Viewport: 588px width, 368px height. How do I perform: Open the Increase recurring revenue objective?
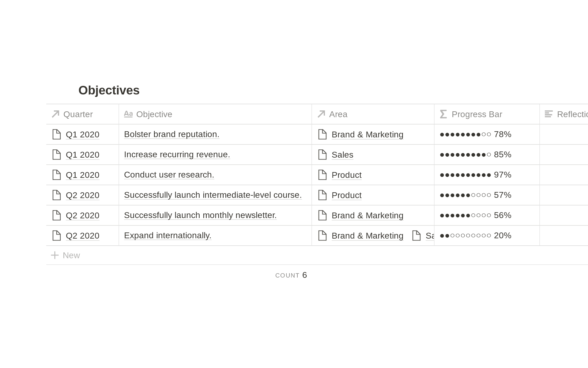coord(177,155)
